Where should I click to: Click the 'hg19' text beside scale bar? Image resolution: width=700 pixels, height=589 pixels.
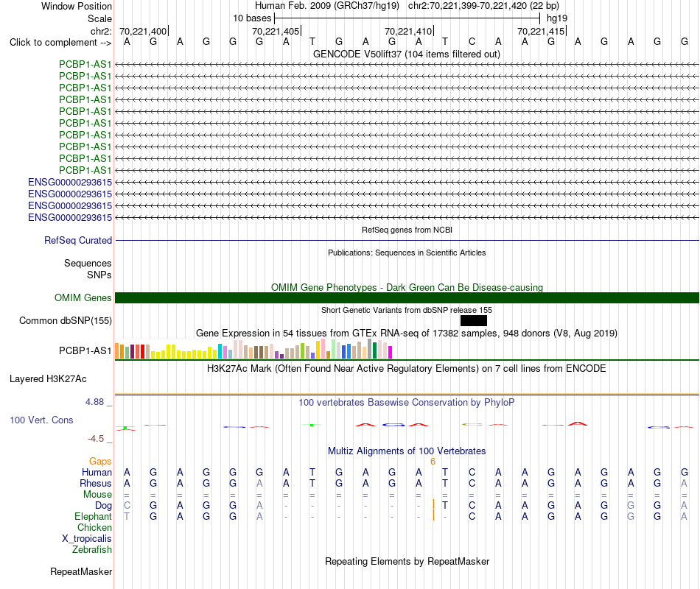(x=557, y=18)
